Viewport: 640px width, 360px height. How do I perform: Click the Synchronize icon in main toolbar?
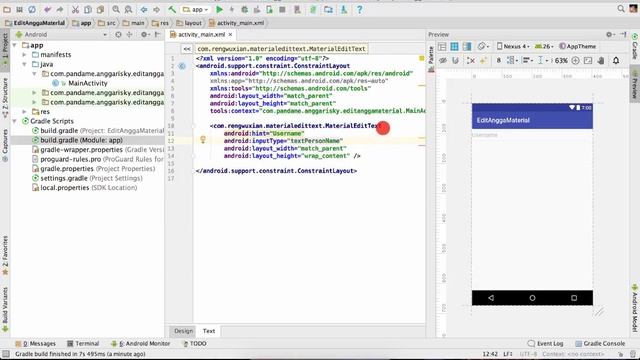[32, 9]
